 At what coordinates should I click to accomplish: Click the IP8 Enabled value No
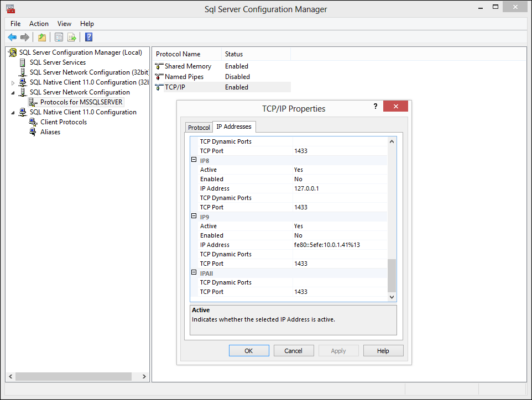pyautogui.click(x=340, y=179)
